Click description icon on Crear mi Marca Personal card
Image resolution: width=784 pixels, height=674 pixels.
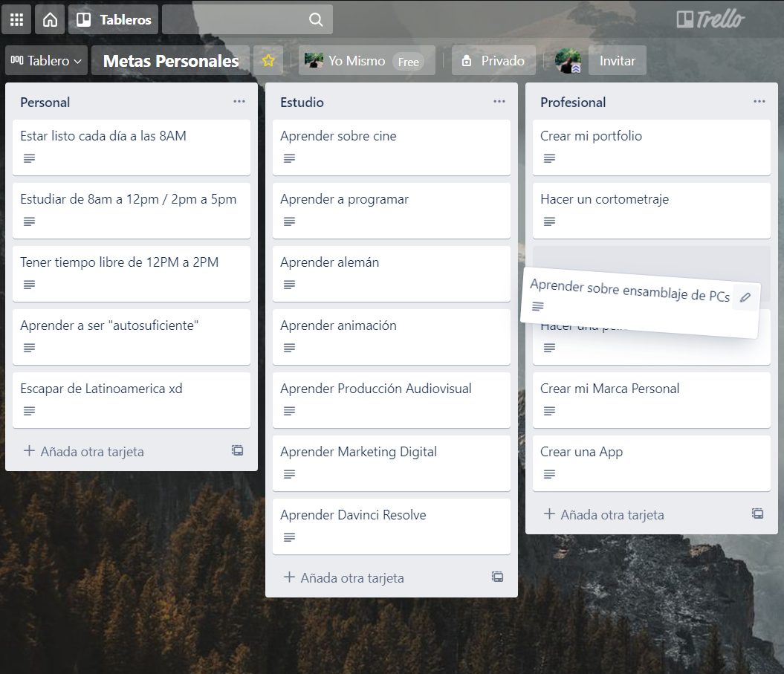click(549, 411)
